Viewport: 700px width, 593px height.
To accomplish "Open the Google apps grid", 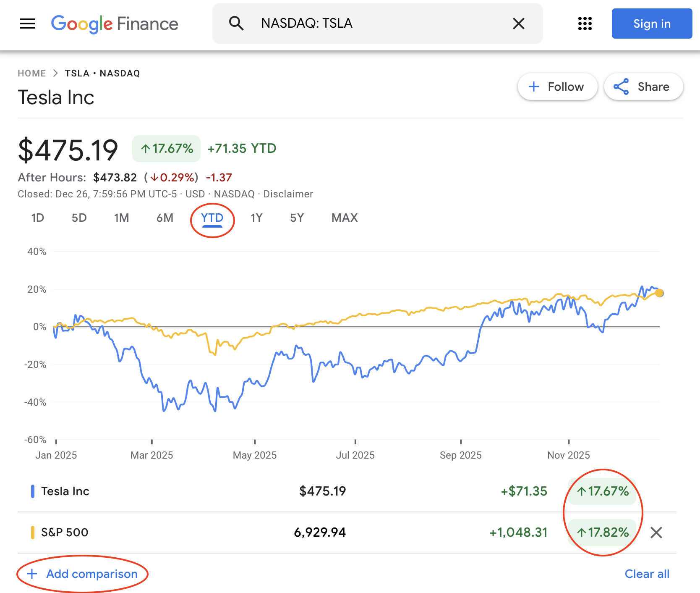I will [585, 24].
